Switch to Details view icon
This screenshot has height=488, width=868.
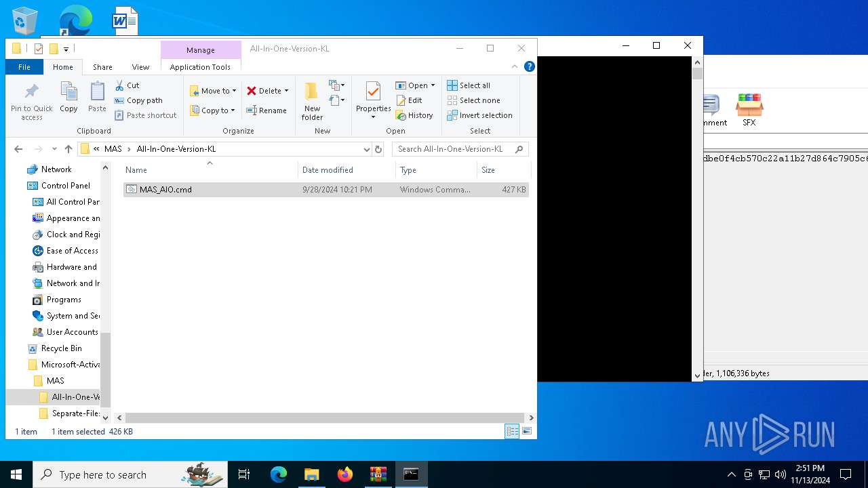512,431
